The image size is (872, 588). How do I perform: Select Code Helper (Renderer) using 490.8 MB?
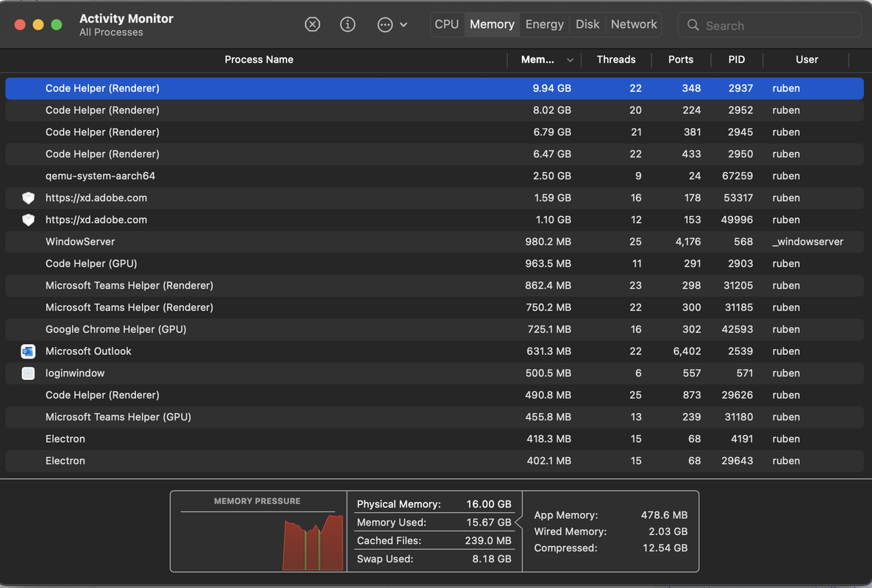tap(435, 395)
